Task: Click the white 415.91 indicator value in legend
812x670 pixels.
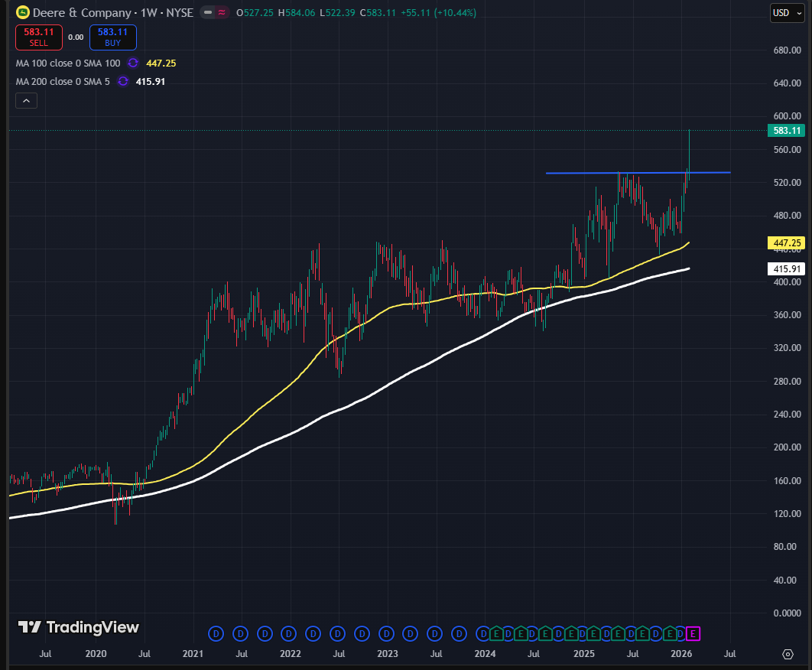Action: pos(150,81)
